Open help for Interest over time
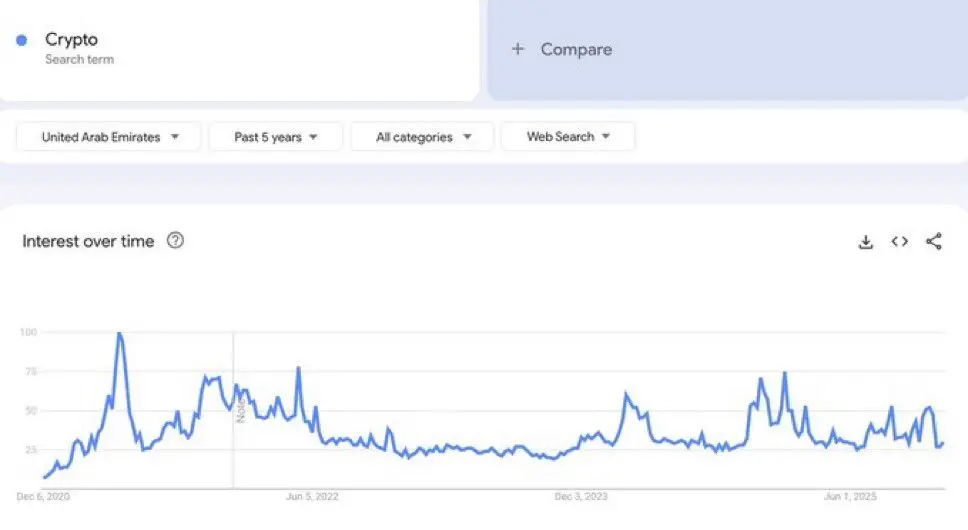This screenshot has width=968, height=530. (175, 240)
